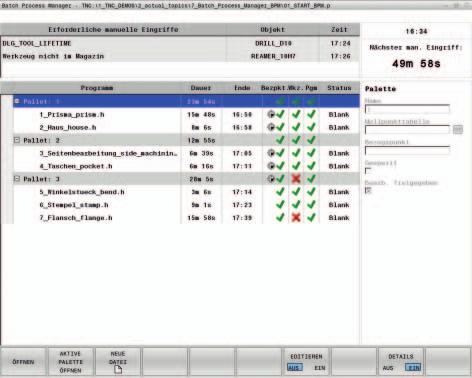Click the Status column header
This screenshot has width=472, height=378.
[x=339, y=88]
